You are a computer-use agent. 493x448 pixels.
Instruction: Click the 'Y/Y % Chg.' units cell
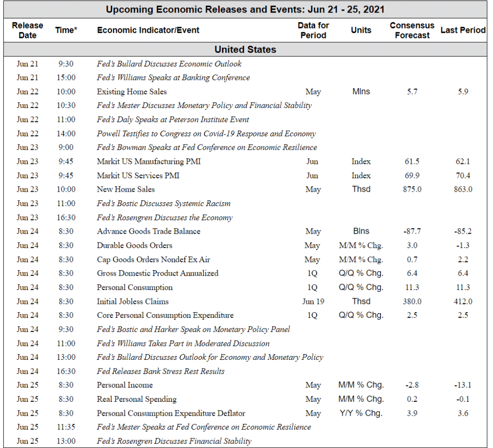coord(361,413)
